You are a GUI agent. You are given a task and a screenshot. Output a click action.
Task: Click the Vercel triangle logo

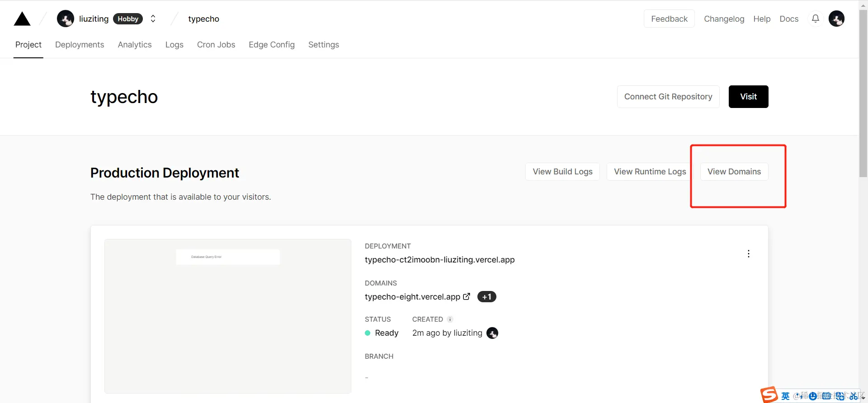click(x=22, y=19)
